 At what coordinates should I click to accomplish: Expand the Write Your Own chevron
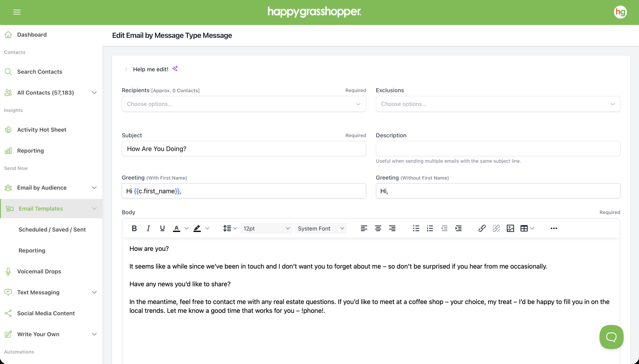pyautogui.click(x=94, y=334)
